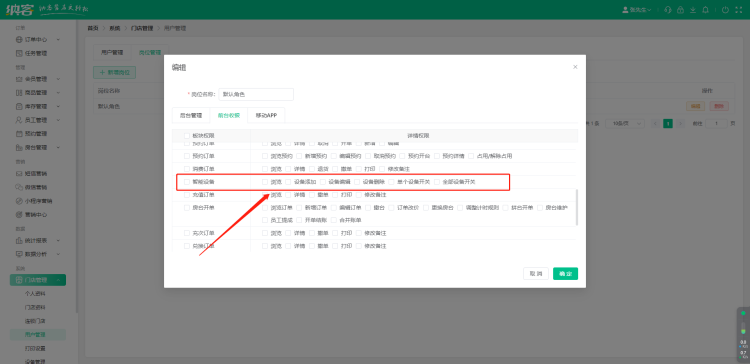Expand 员工管理 sidebar chevron
This screenshot has width=750, height=364.
(58, 120)
